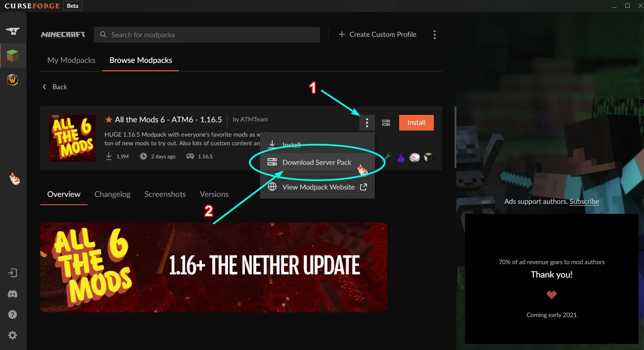Switch to My Modpacks tab
644x350 pixels.
[72, 60]
